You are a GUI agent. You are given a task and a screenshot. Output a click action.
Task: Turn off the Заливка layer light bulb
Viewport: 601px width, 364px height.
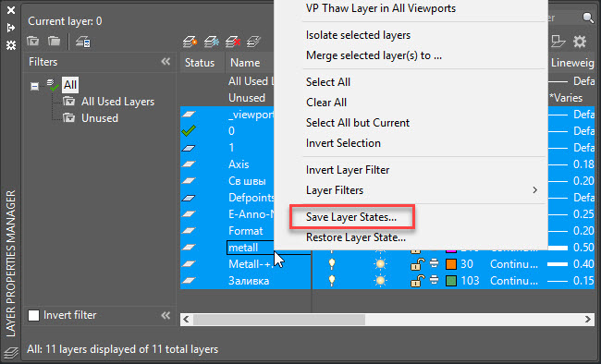coord(332,281)
